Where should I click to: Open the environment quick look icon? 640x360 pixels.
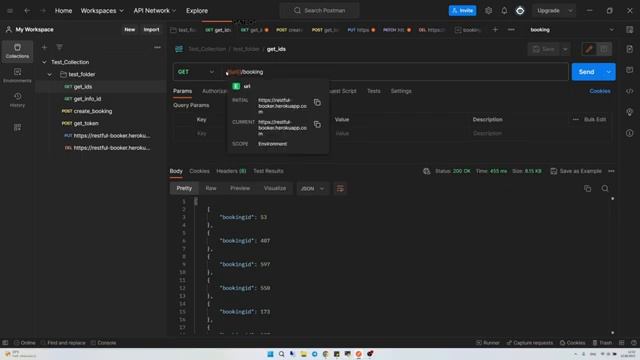click(629, 29)
